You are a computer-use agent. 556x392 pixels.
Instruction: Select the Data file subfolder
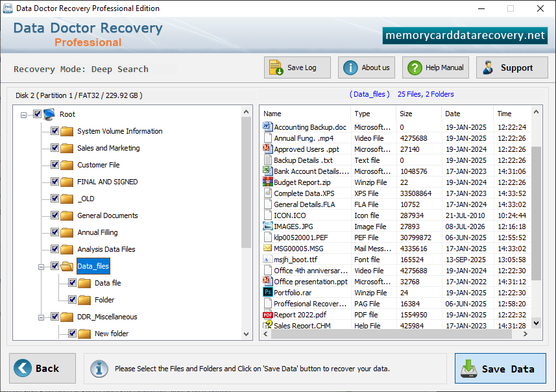108,283
